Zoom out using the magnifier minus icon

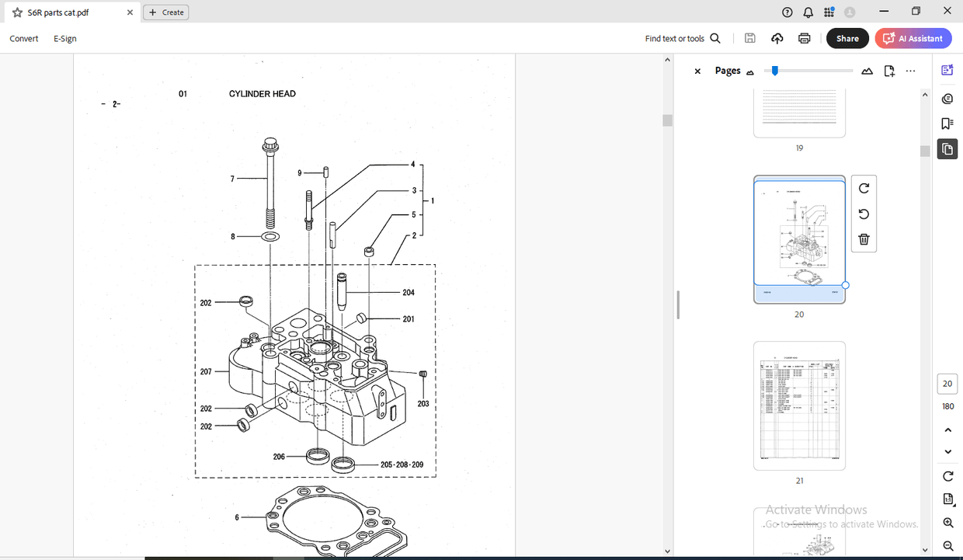[947, 545]
